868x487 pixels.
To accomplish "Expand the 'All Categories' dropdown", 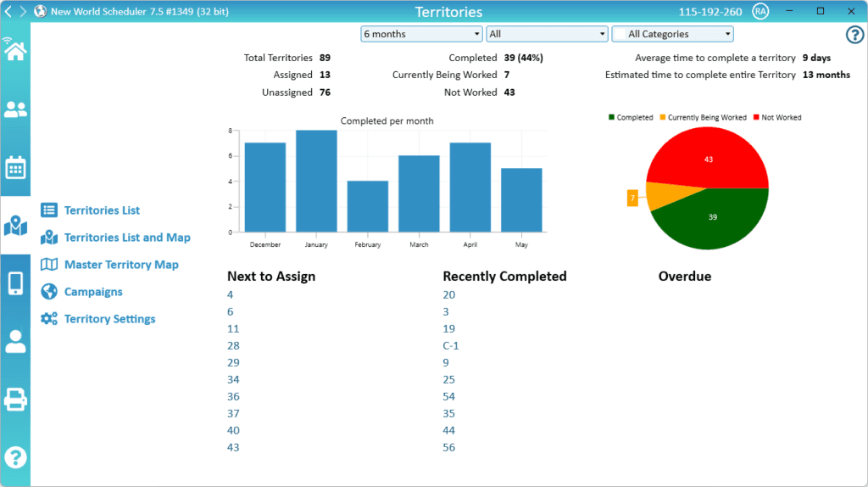I will (x=672, y=34).
